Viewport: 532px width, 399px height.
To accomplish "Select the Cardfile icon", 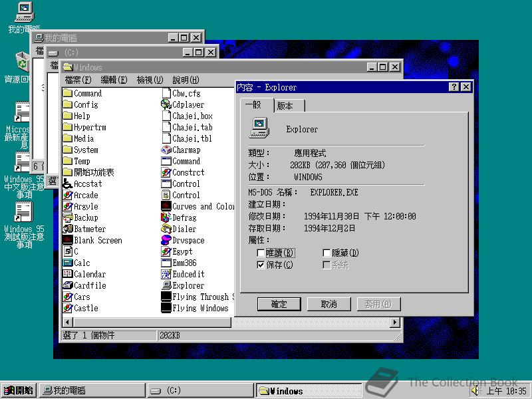I will (x=68, y=285).
